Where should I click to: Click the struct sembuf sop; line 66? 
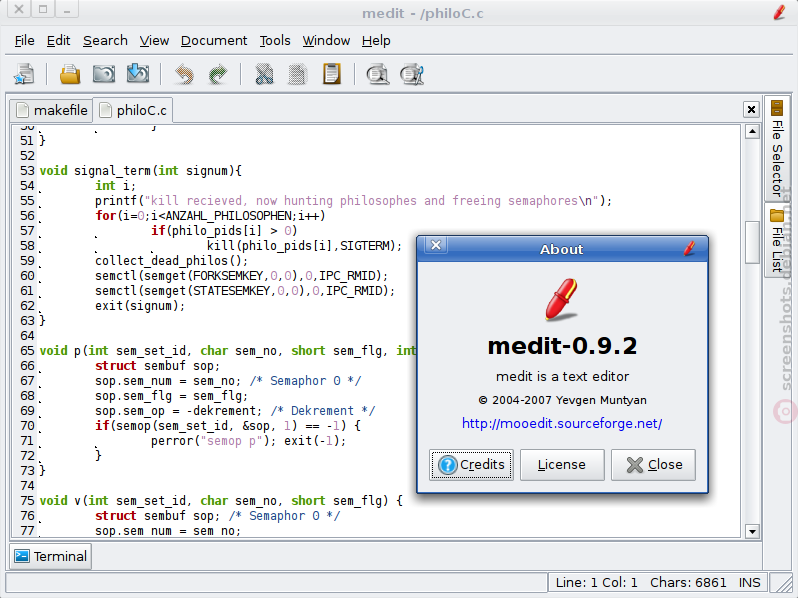[x=157, y=365]
